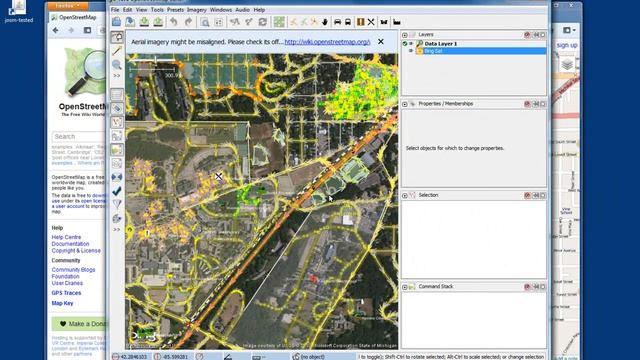This screenshot has width=640, height=360.
Task: Open the Windows menu
Action: coord(220,10)
